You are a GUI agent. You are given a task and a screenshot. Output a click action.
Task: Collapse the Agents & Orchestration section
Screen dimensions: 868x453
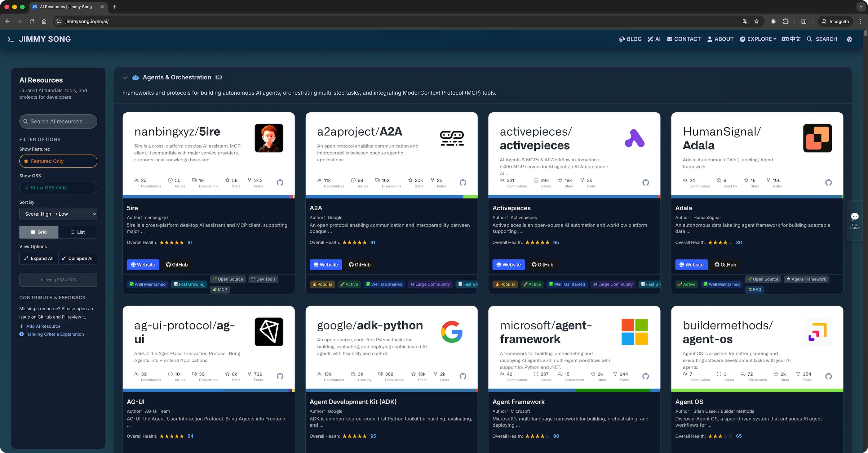point(125,78)
